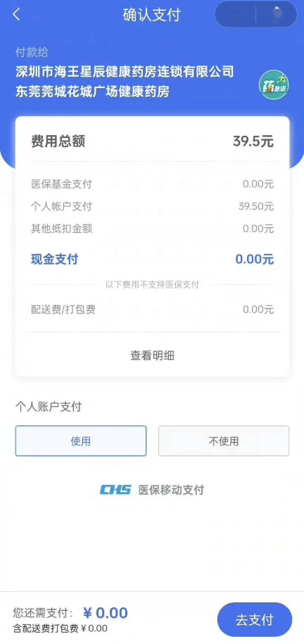This screenshot has width=304, height=644.
Task: Select 不使用 to skip personal account
Action: coord(224,441)
